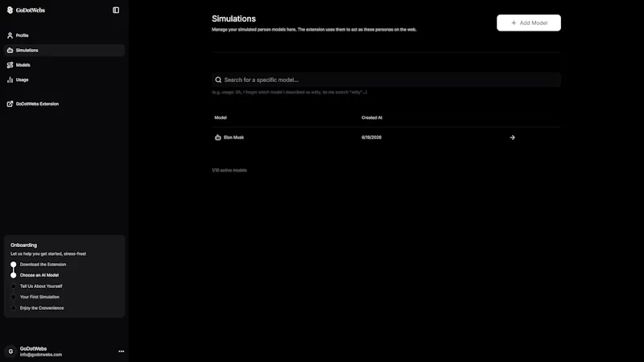This screenshot has height=362, width=644.
Task: Click the GoDotWebs brand name text
Action: (31, 10)
